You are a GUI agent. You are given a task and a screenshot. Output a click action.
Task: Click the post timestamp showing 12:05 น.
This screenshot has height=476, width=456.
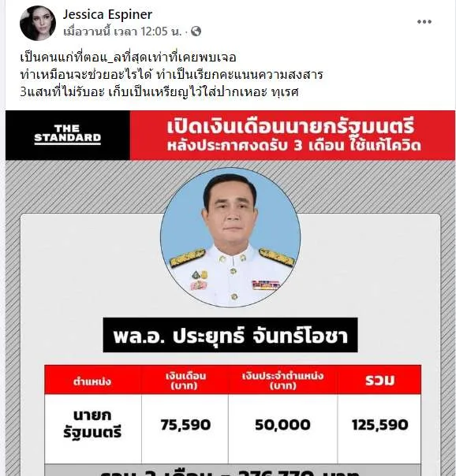122,32
